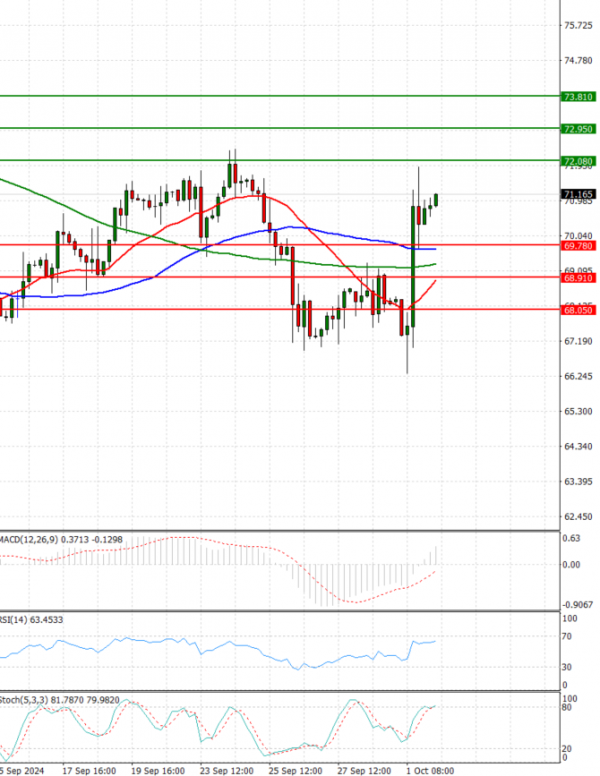600x776 pixels.
Task: Click the MACD scale value 0.63
Action: pos(572,538)
